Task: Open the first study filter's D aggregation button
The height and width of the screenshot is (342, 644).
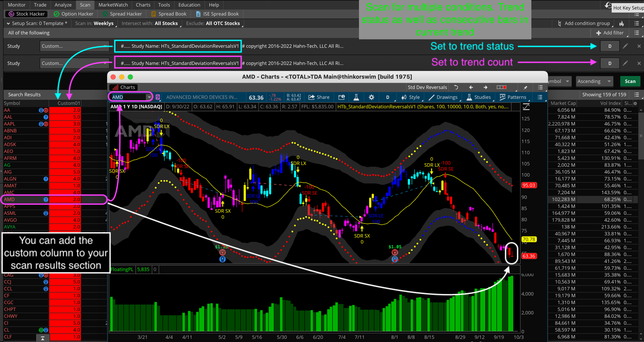Action: click(x=610, y=46)
